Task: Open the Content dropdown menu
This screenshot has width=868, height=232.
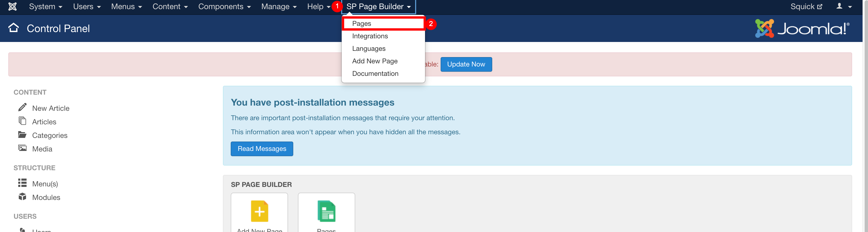Action: 170,7
